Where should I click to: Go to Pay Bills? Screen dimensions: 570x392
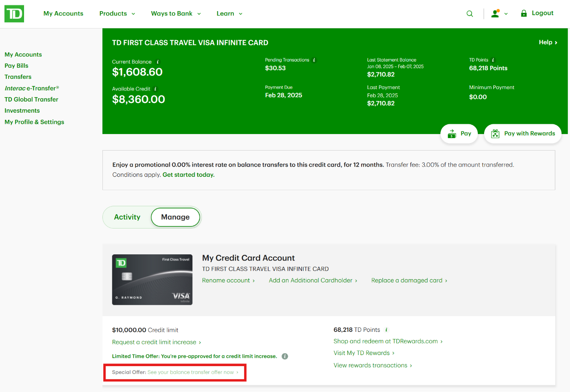[16, 66]
